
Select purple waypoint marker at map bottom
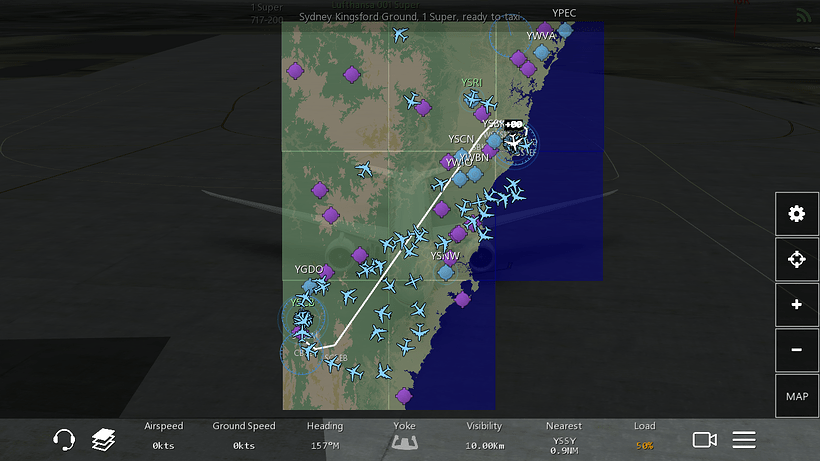(403, 396)
